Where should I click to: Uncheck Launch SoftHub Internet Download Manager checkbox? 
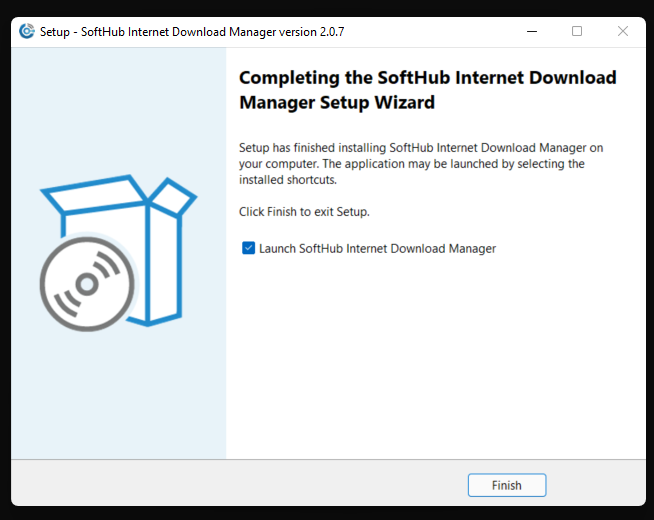tap(249, 248)
